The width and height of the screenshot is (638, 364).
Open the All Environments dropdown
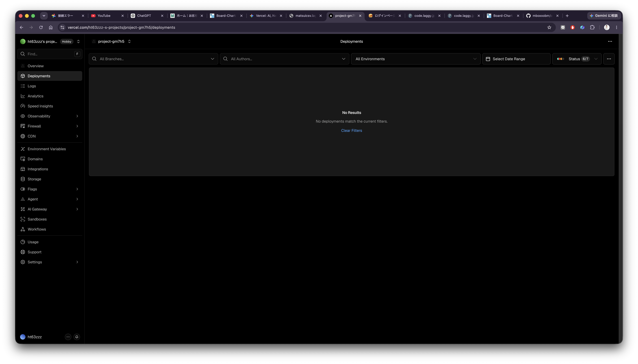415,59
